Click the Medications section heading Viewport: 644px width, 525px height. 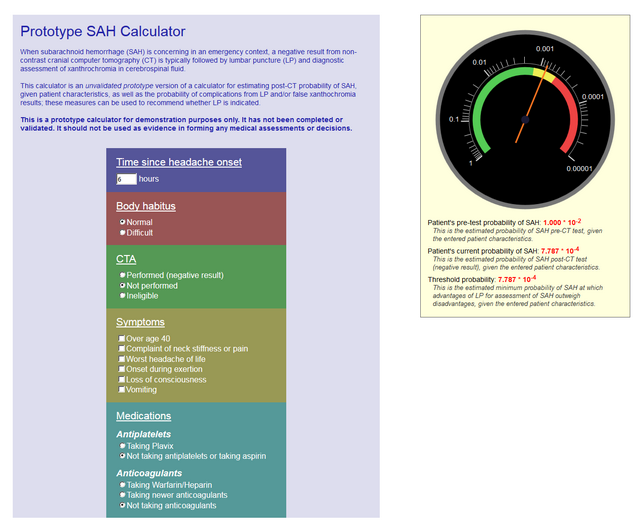[x=144, y=416]
